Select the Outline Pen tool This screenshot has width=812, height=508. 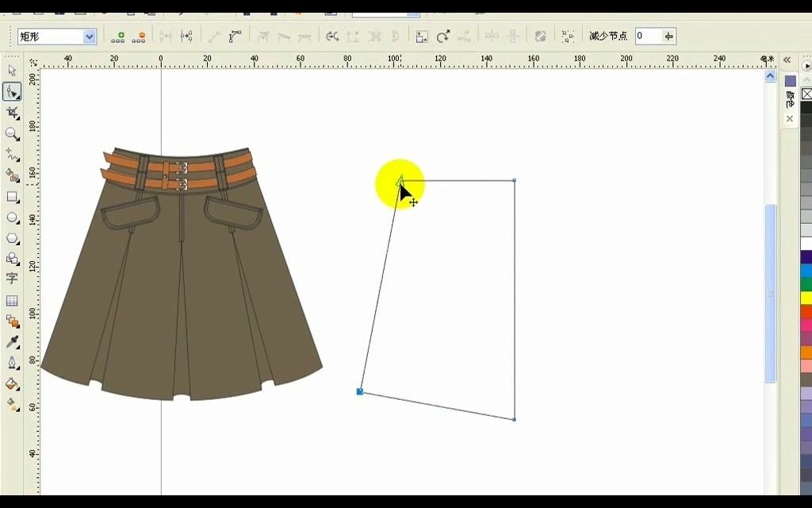coord(11,363)
